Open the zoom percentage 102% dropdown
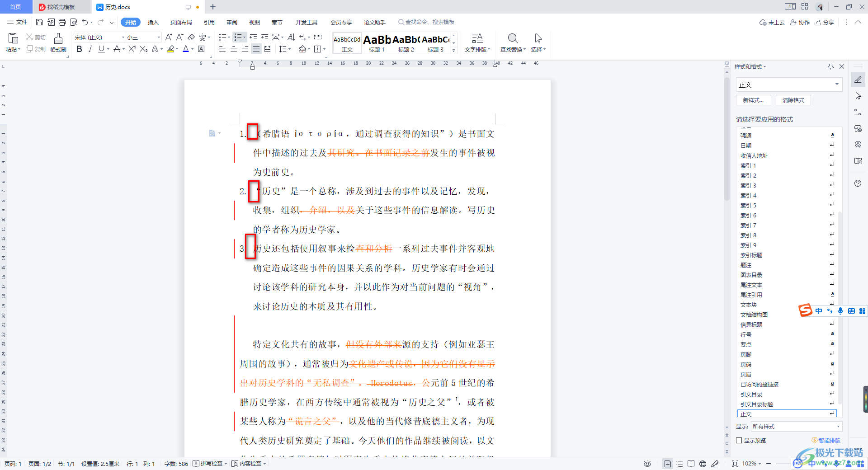The image size is (868, 470). (752, 464)
